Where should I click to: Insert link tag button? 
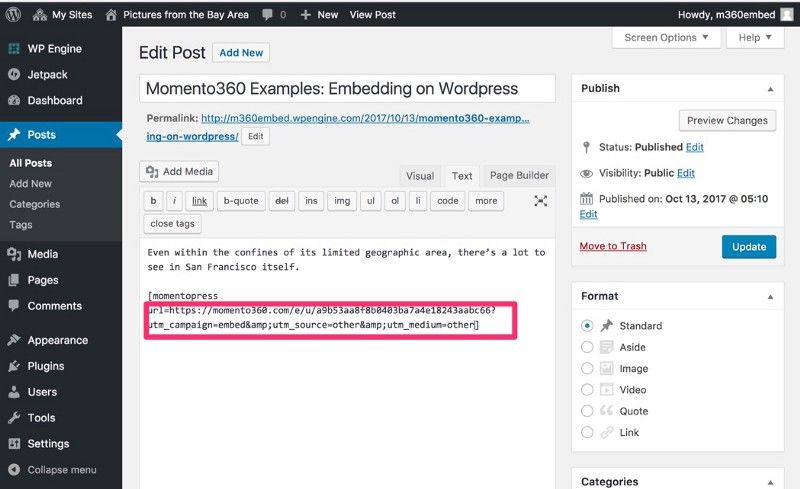point(199,201)
